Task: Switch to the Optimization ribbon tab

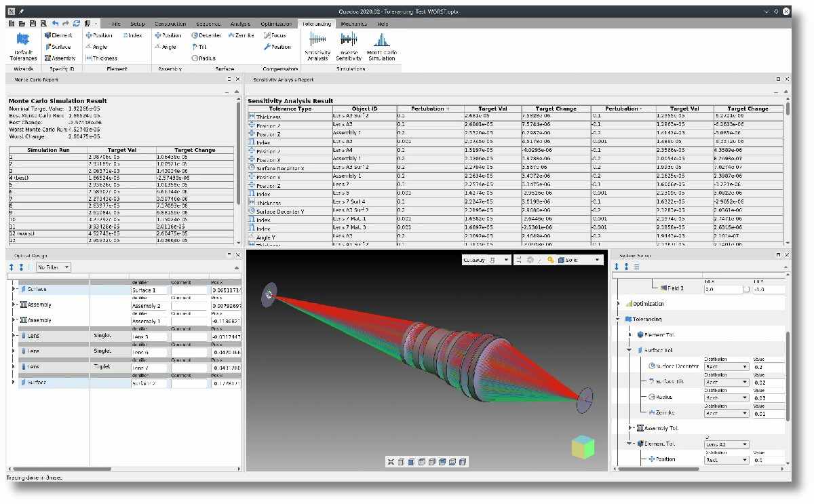Action: 276,24
